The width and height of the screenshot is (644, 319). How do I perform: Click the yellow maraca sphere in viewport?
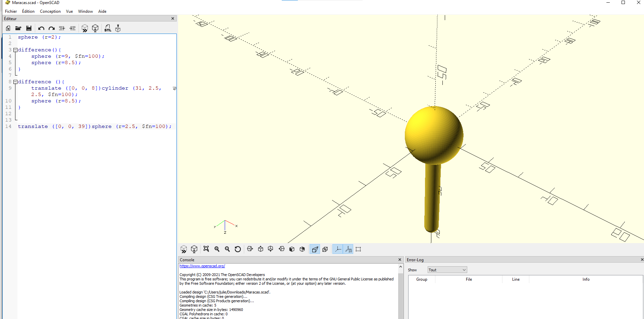pos(434,135)
